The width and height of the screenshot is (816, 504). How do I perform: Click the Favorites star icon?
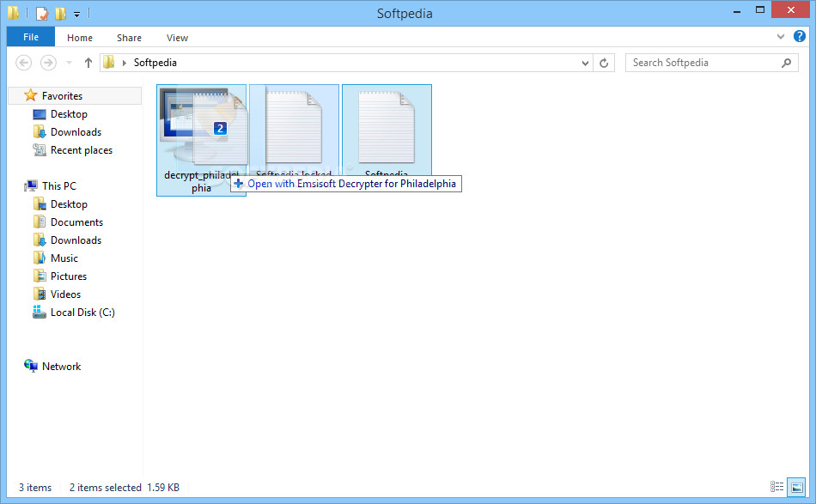coord(31,95)
